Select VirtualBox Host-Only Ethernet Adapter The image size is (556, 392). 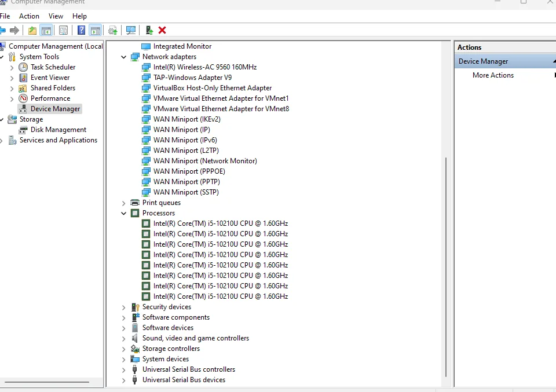coord(213,88)
